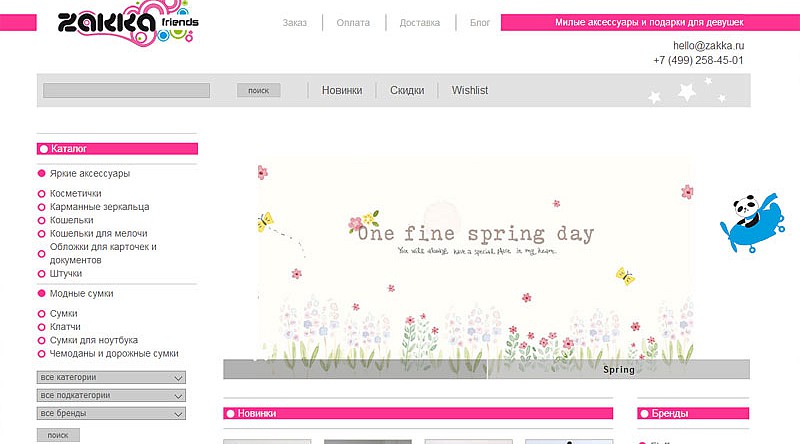Open the Блог link in top menu
This screenshot has height=444, width=800.
[480, 22]
